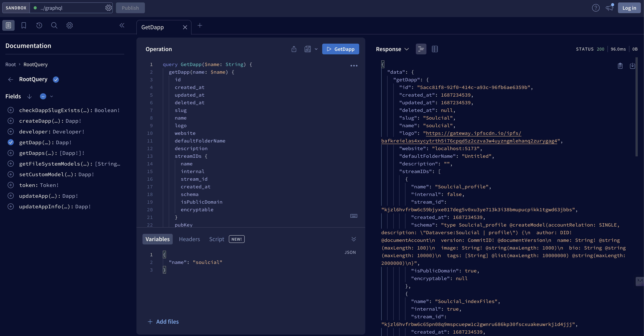Add the createDapp field to the operation
The width and height of the screenshot is (644, 336).
coord(10,121)
